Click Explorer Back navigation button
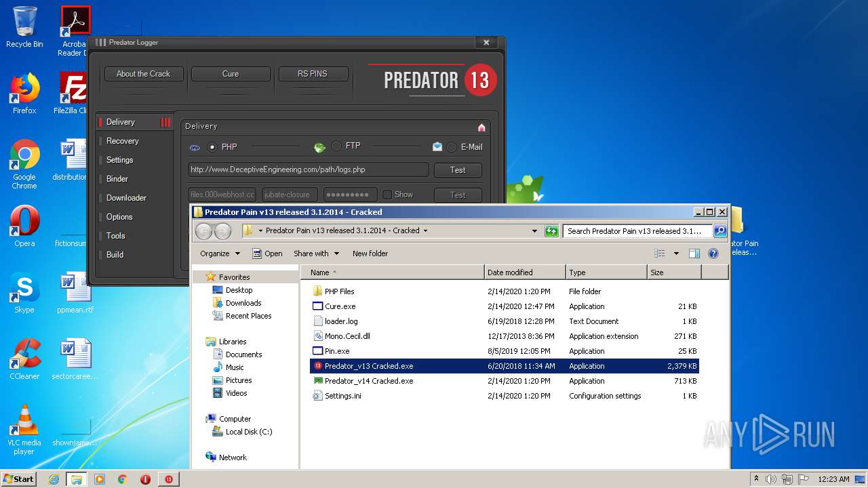This screenshot has width=868, height=488. 203,231
